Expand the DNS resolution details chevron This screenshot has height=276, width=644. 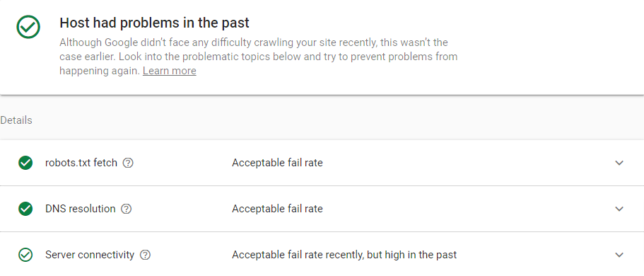619,209
